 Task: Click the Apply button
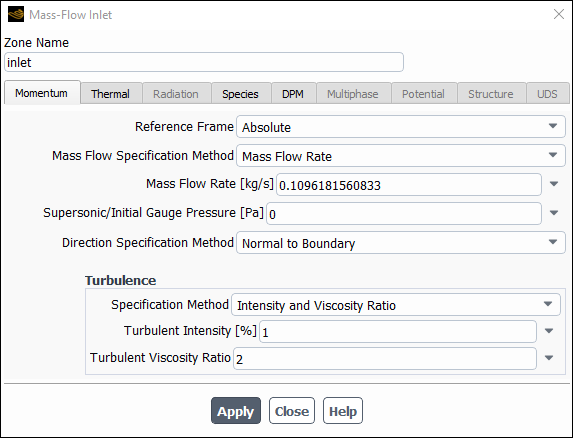pyautogui.click(x=236, y=411)
